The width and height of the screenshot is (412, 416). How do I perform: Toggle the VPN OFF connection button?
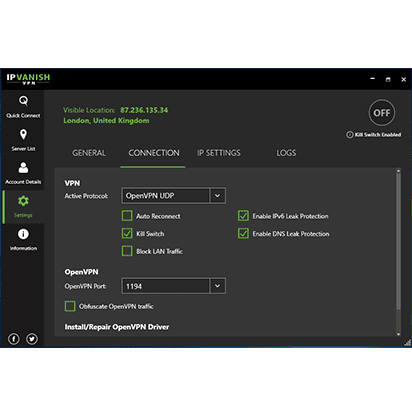382,113
